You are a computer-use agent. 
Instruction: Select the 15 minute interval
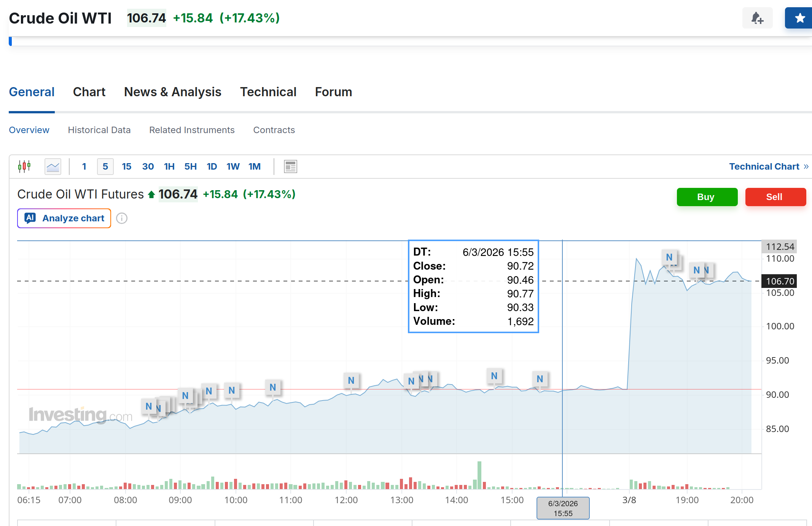[126, 166]
